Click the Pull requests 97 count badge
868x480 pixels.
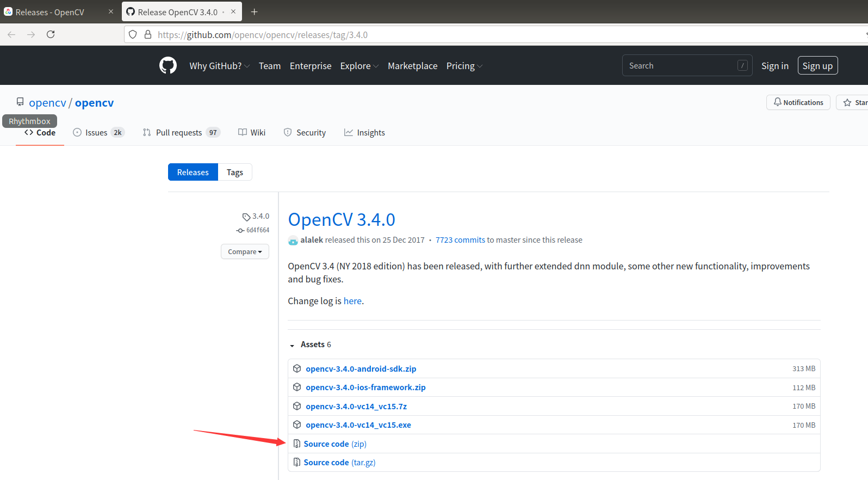pyautogui.click(x=213, y=132)
